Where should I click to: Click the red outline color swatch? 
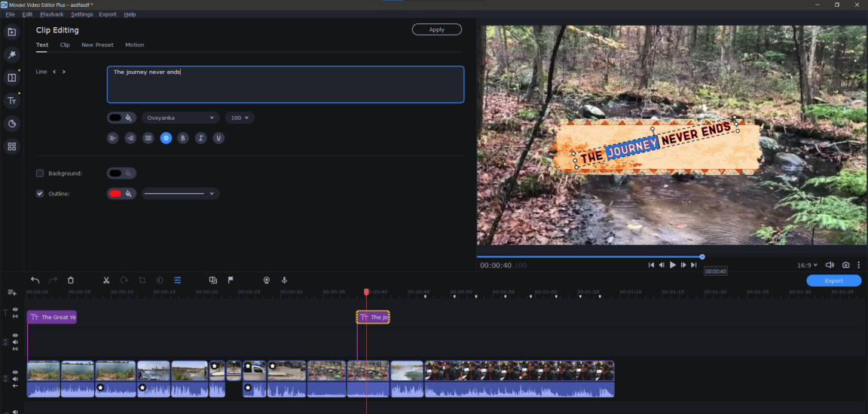tap(116, 194)
